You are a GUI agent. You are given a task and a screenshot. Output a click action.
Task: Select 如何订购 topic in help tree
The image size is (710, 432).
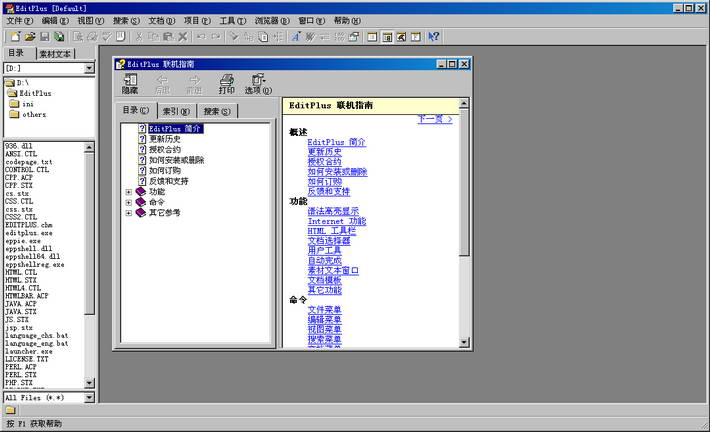click(x=165, y=171)
